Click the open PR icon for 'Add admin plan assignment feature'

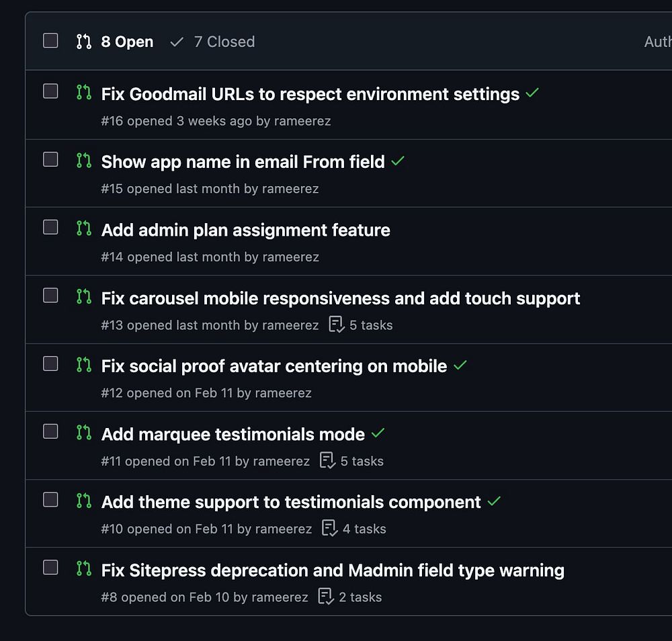(83, 228)
